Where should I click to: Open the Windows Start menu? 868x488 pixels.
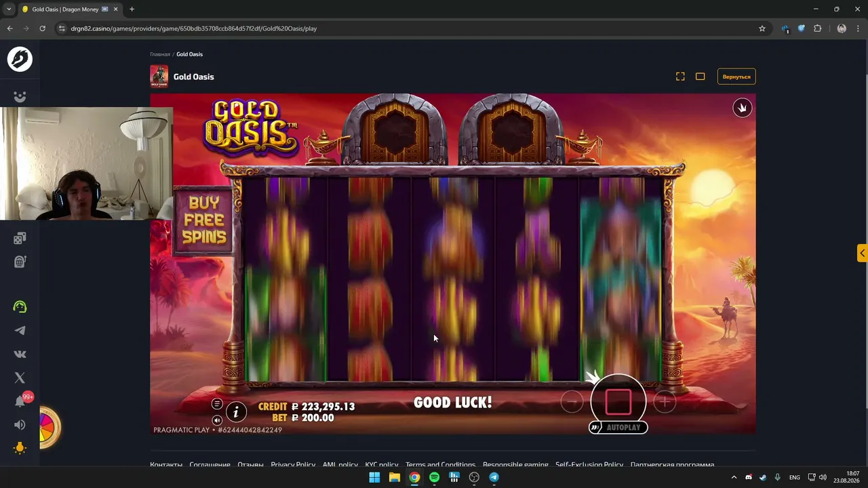point(374,477)
